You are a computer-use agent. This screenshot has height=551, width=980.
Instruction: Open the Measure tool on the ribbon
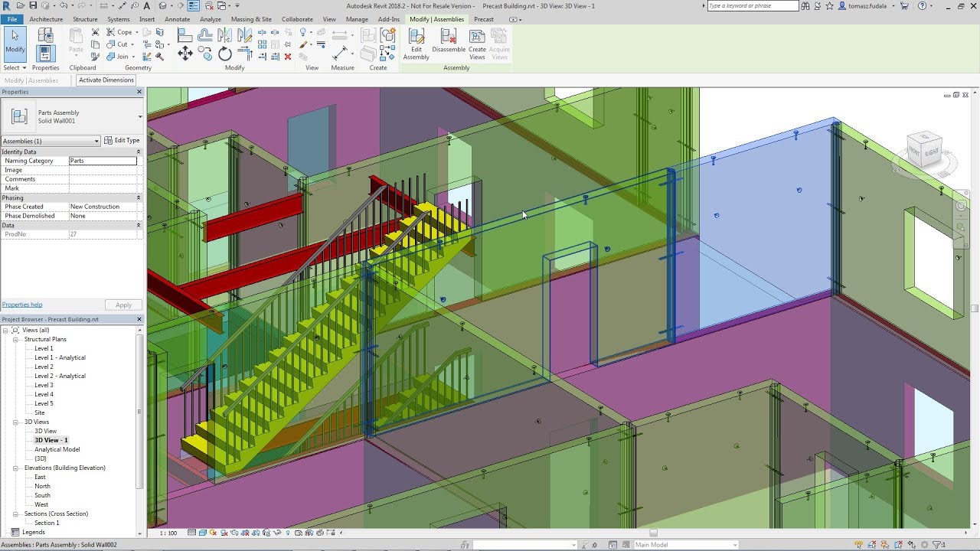341,52
